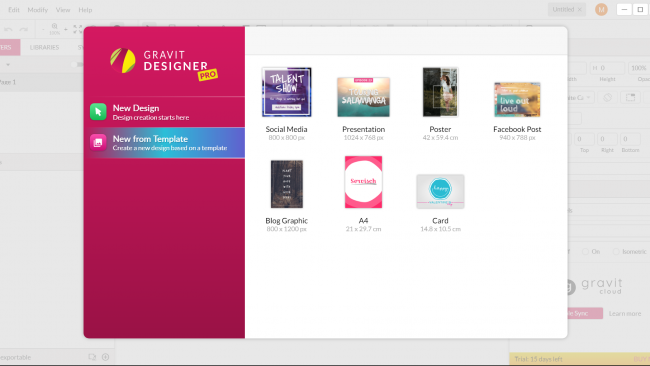This screenshot has width=650, height=366.
Task: Click the Right margin input field
Action: tap(607, 139)
